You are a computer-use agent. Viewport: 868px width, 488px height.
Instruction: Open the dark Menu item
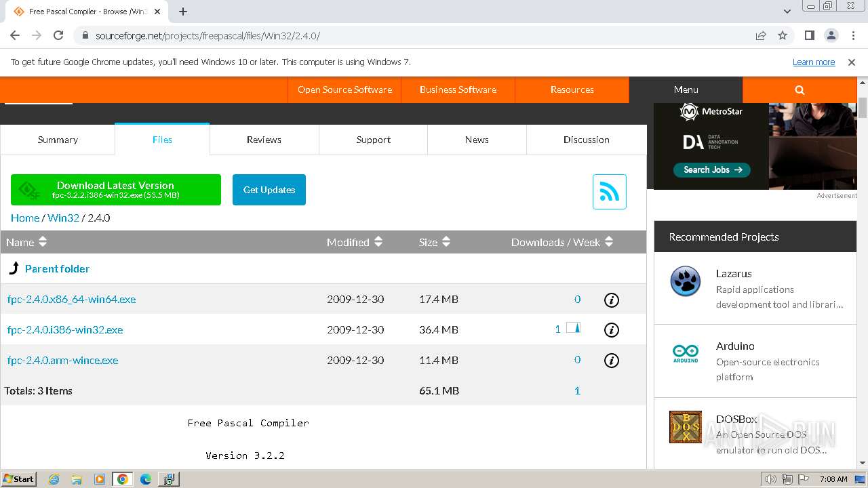(x=686, y=89)
